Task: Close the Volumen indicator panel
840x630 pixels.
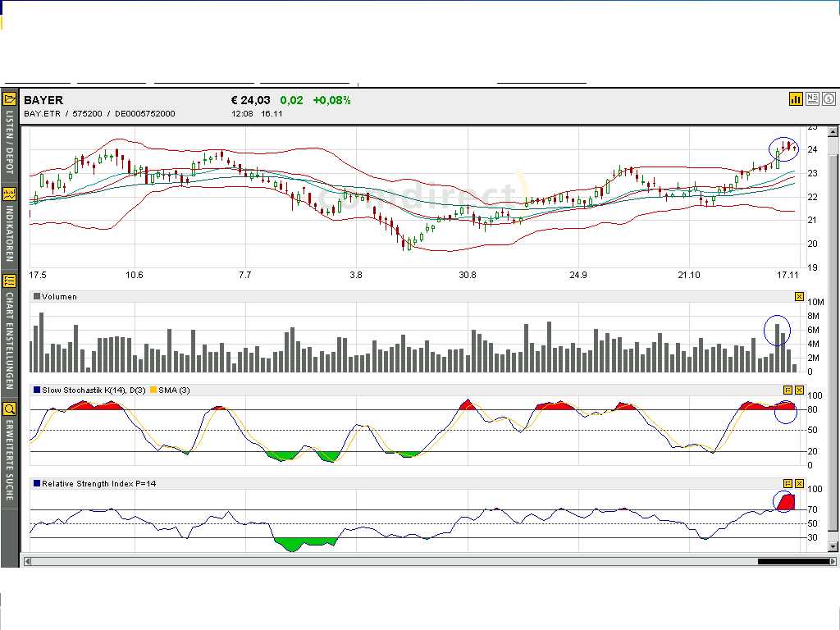Action: [799, 296]
